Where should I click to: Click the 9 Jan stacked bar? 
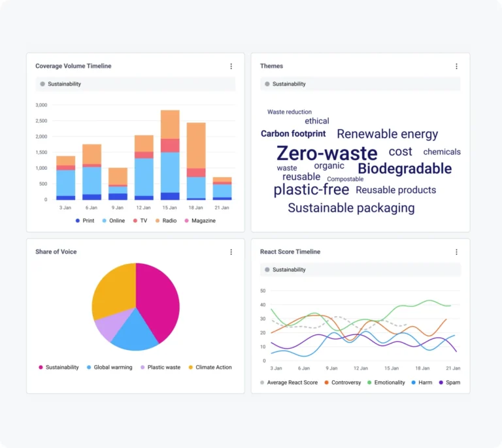pyautogui.click(x=118, y=184)
